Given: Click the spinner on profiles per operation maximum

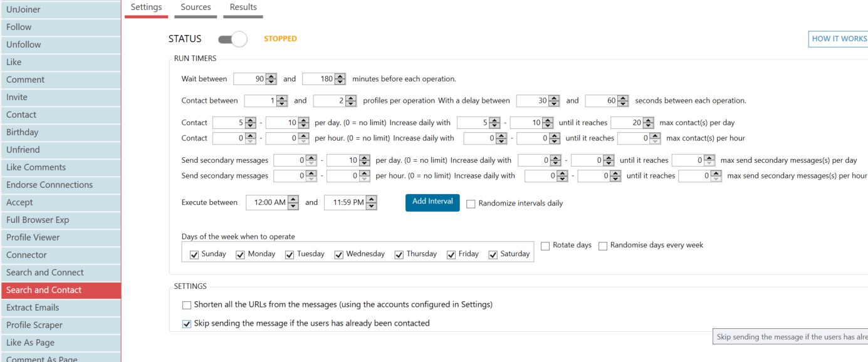Looking at the screenshot, I should click(352, 101).
